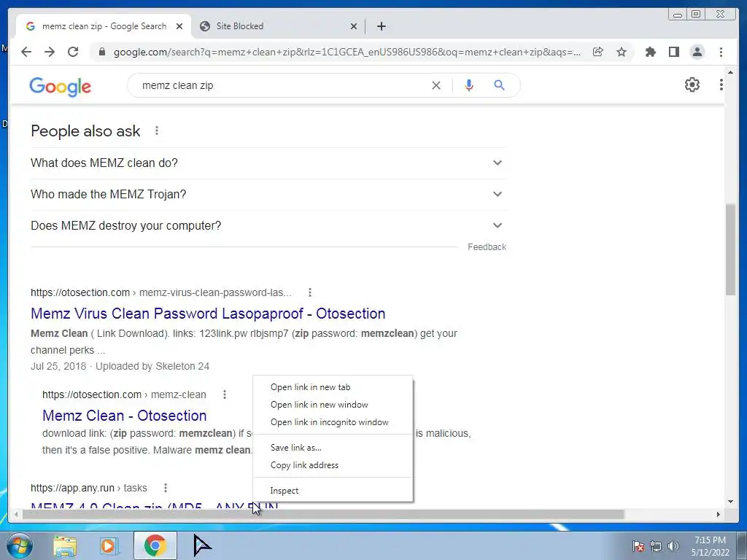The image size is (747, 560).
Task: Click the taskbar clock showing 7:15 PM
Action: 710,545
